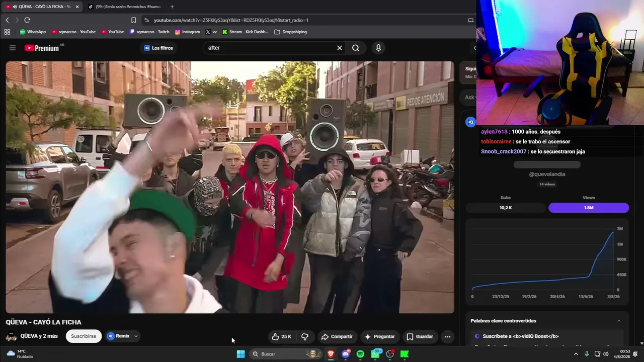Collapse 'Palabras clave controvertidas' section
644x362 pixels.
coord(619,321)
